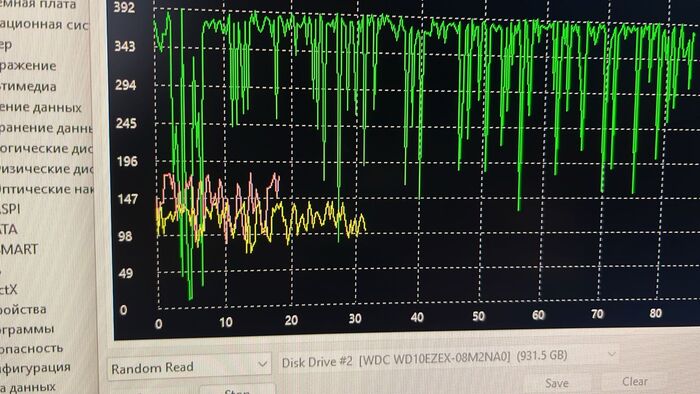This screenshot has height=394, width=700.
Task: Click the 50 mark on graph horizontal axis
Action: (x=479, y=316)
